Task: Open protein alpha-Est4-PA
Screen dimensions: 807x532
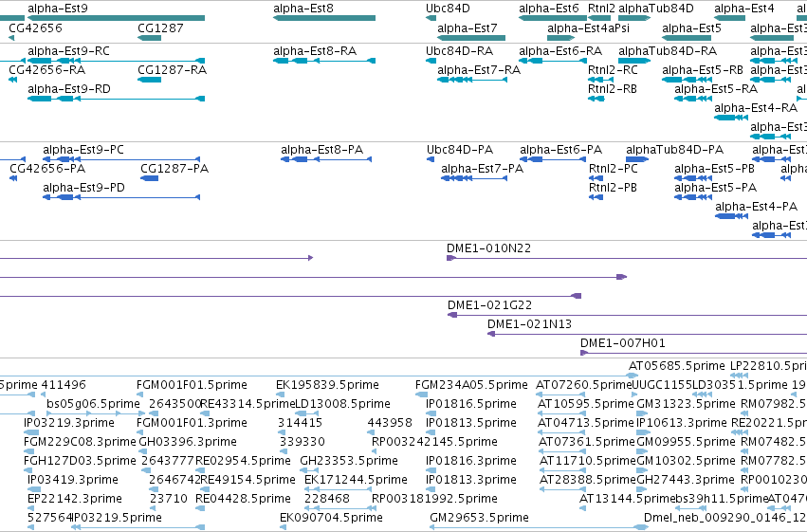Action: (x=731, y=216)
